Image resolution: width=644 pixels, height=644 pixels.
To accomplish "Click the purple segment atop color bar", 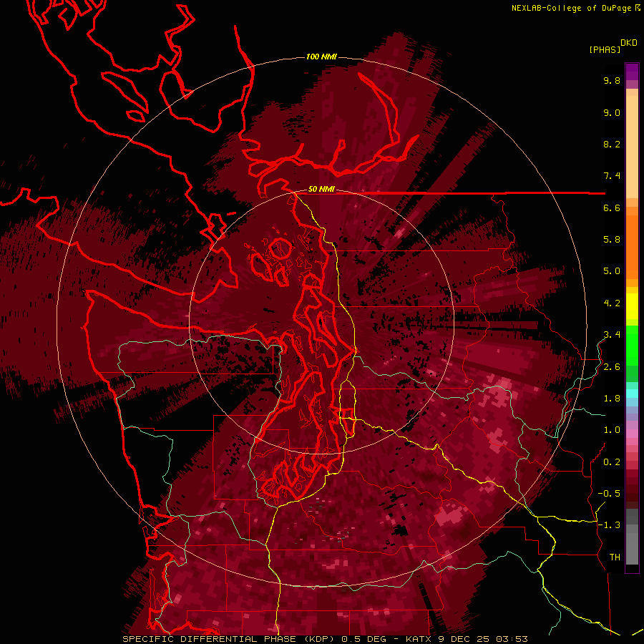I will point(632,72).
